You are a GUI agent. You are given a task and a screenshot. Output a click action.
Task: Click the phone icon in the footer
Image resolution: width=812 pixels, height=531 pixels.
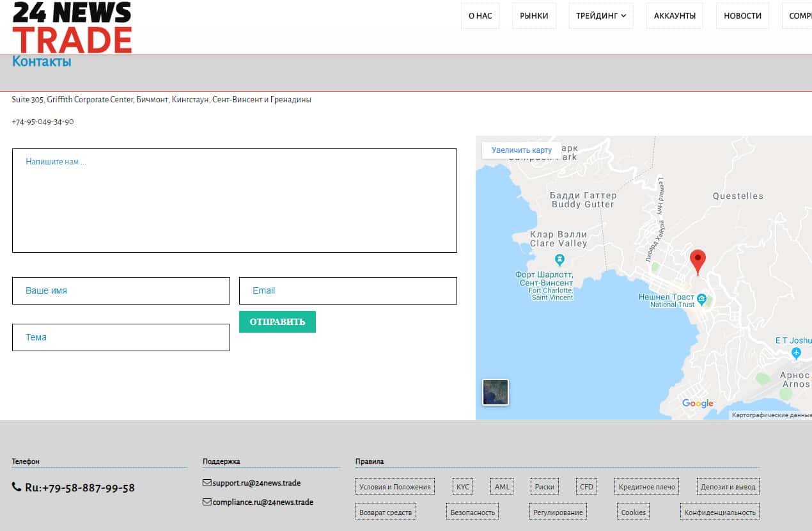click(x=17, y=487)
